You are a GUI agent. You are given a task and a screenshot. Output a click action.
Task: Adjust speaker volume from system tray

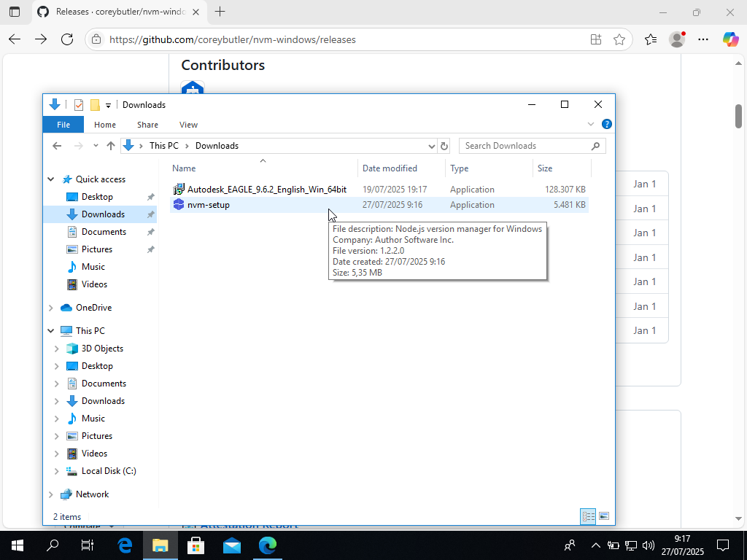coord(649,545)
